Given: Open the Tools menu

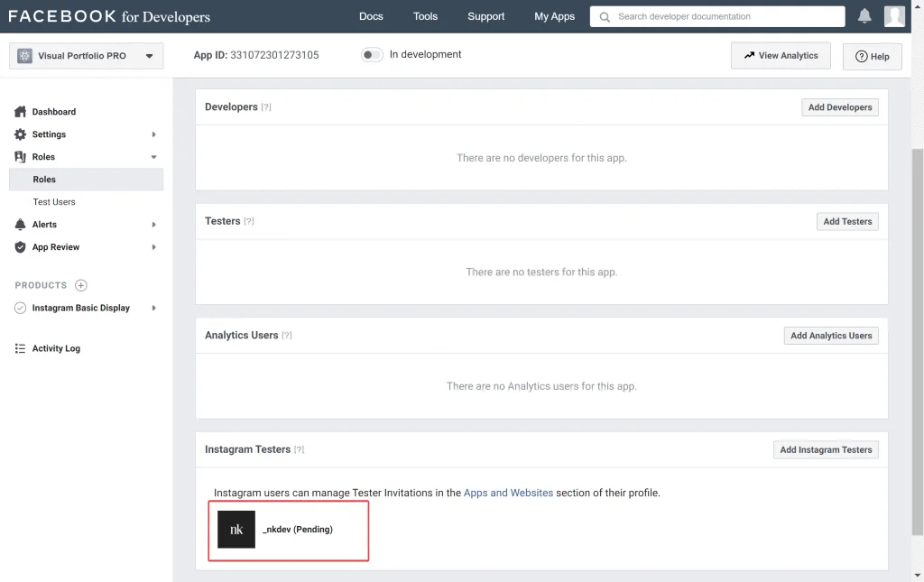Looking at the screenshot, I should pos(425,16).
